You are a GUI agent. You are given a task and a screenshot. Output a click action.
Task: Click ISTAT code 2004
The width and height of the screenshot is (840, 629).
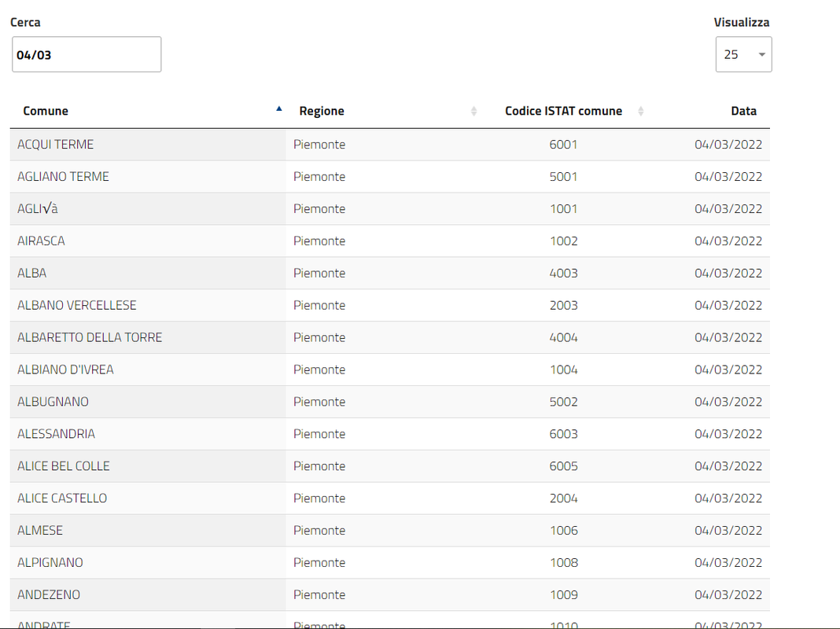[x=564, y=498]
